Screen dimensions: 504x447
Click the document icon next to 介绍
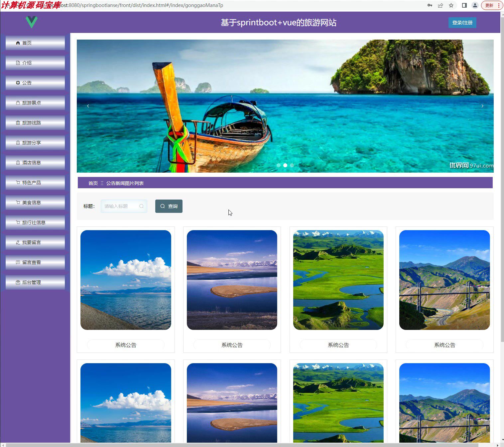pyautogui.click(x=18, y=63)
